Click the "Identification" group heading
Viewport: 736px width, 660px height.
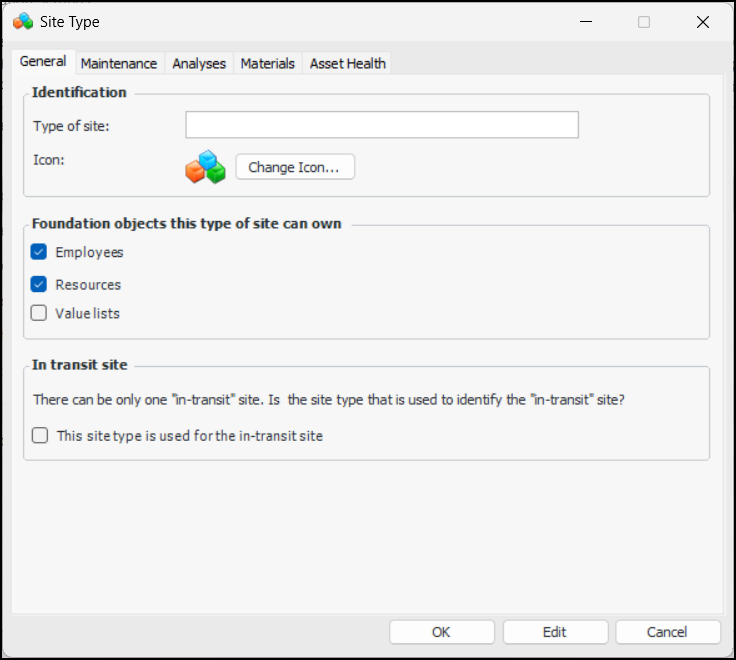[x=79, y=92]
